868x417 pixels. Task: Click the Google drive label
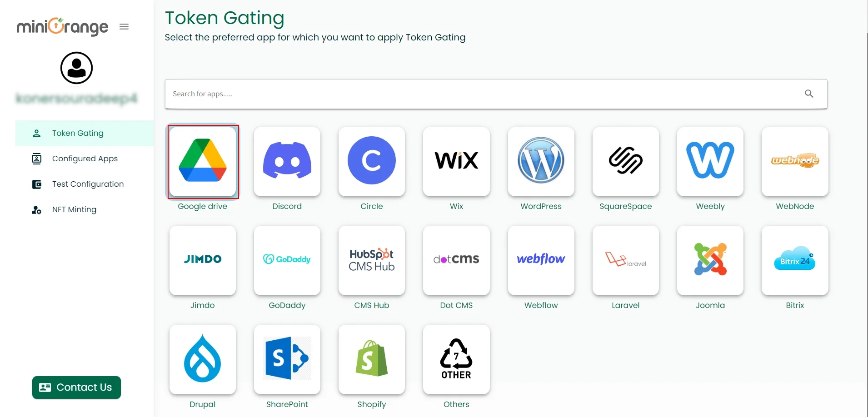point(203,206)
